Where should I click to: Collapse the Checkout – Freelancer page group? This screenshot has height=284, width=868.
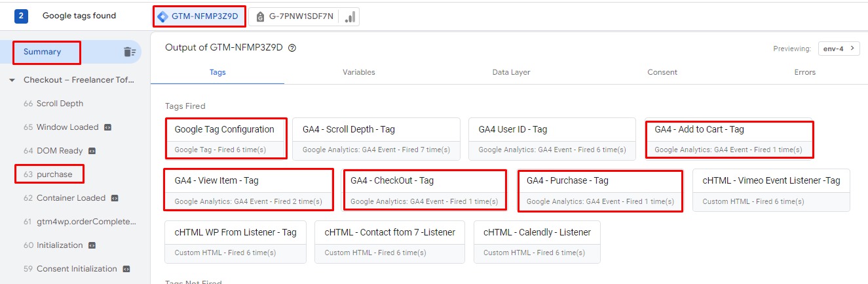(x=12, y=80)
